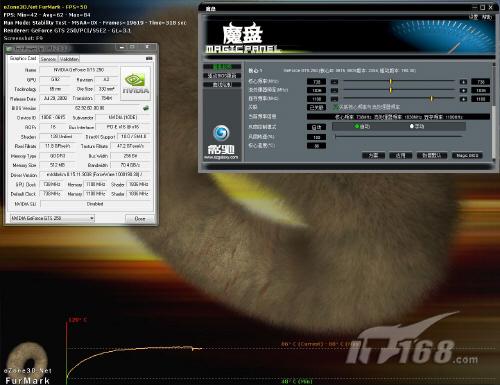Click the left memory clock value field 1100

316,99
